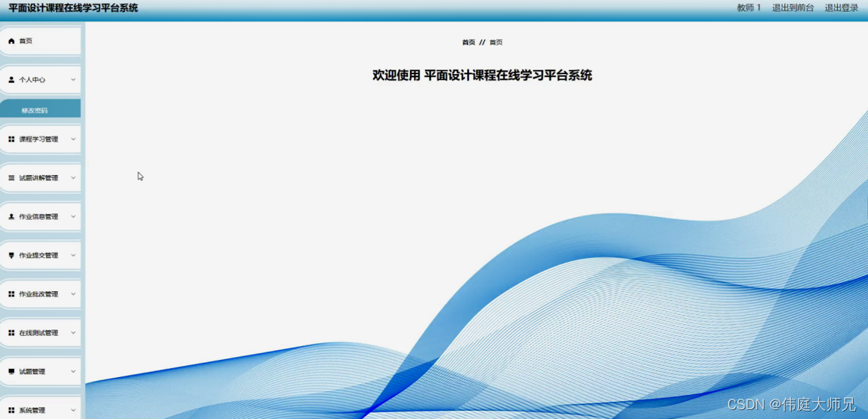Click the person icon beside 个人中心
The height and width of the screenshot is (419, 868).
[11, 80]
